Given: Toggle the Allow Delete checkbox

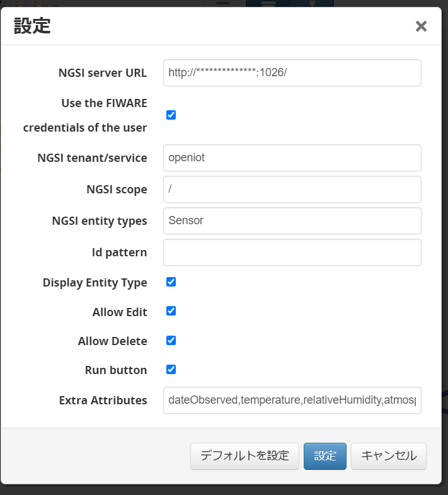Looking at the screenshot, I should coord(171,340).
